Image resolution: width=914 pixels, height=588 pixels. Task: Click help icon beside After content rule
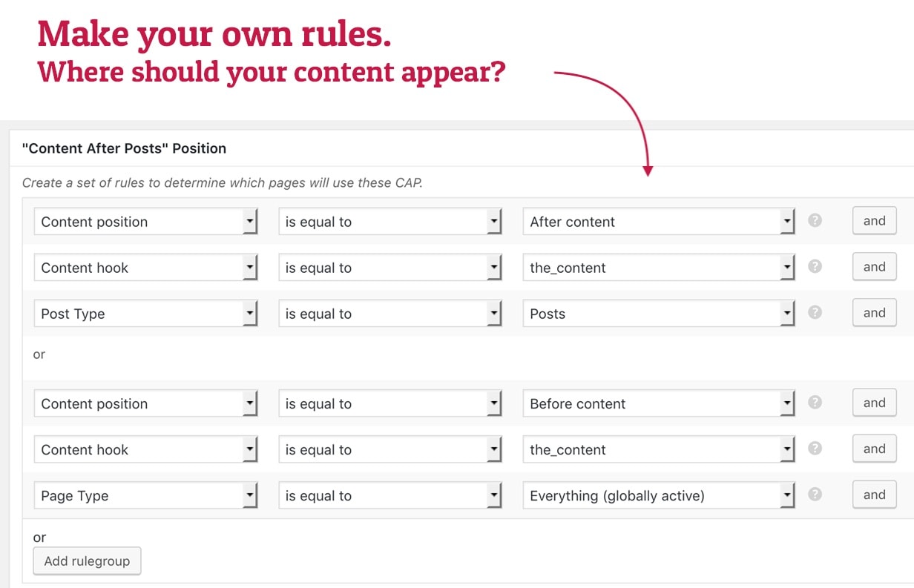815,221
